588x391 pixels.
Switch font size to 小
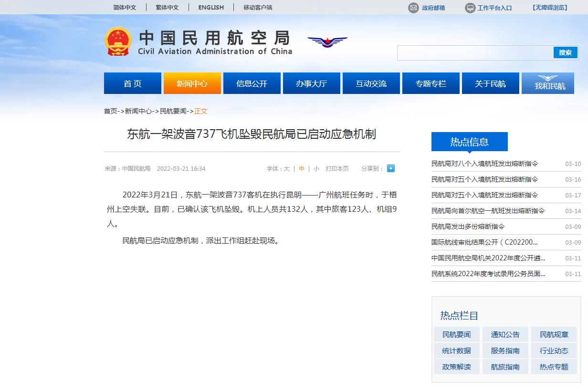[316, 169]
